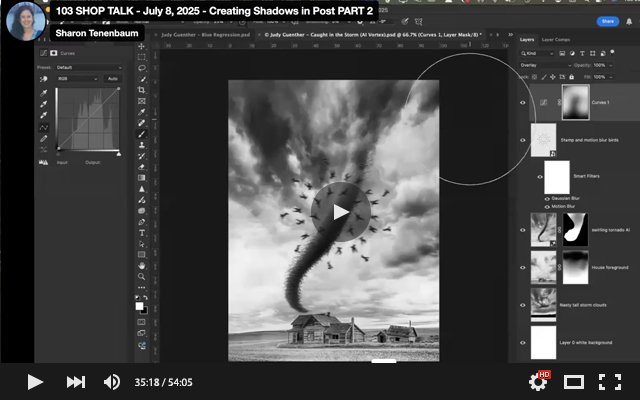Select the Eyedropper tool in the toolbar
Image resolution: width=640 pixels, height=400 pixels.
tap(142, 112)
